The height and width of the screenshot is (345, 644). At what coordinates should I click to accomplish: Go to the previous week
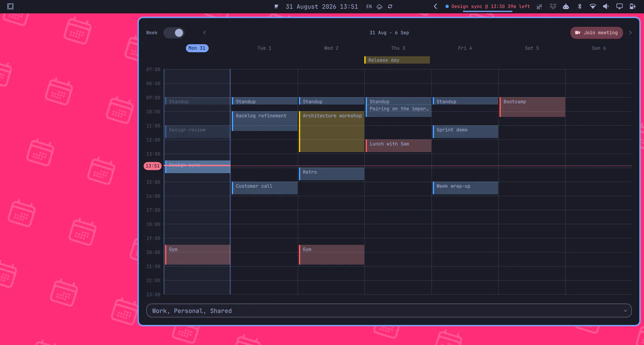[204, 33]
